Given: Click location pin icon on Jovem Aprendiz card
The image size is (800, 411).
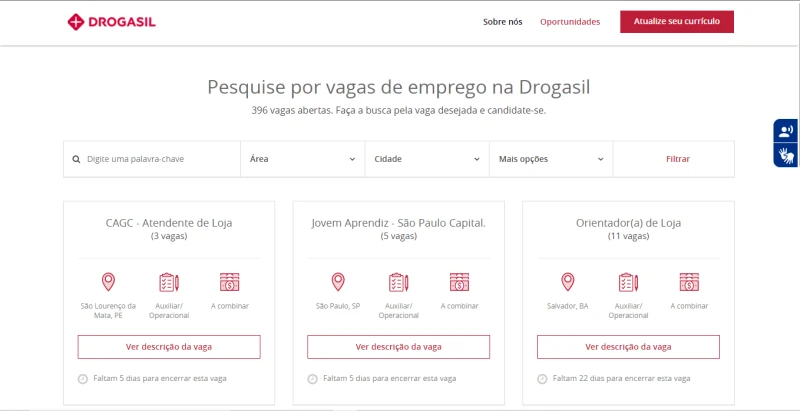Looking at the screenshot, I should click(338, 282).
